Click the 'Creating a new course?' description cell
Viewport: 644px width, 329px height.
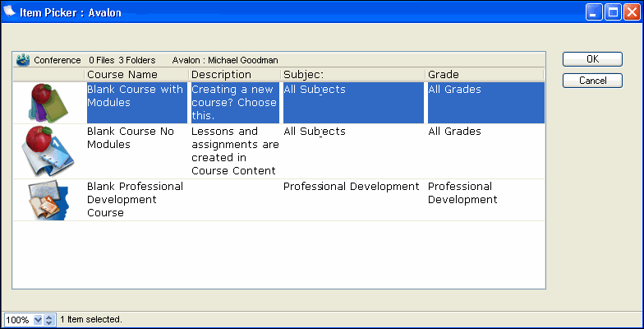pos(233,103)
